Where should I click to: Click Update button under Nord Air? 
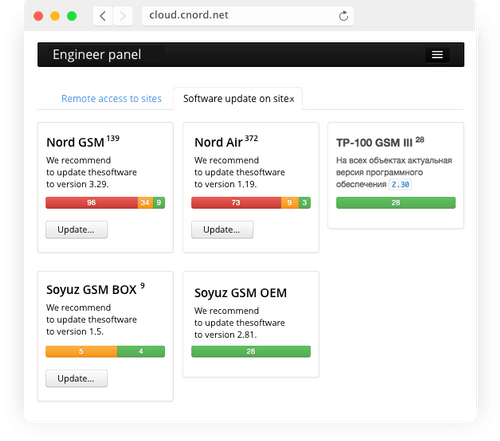click(222, 230)
